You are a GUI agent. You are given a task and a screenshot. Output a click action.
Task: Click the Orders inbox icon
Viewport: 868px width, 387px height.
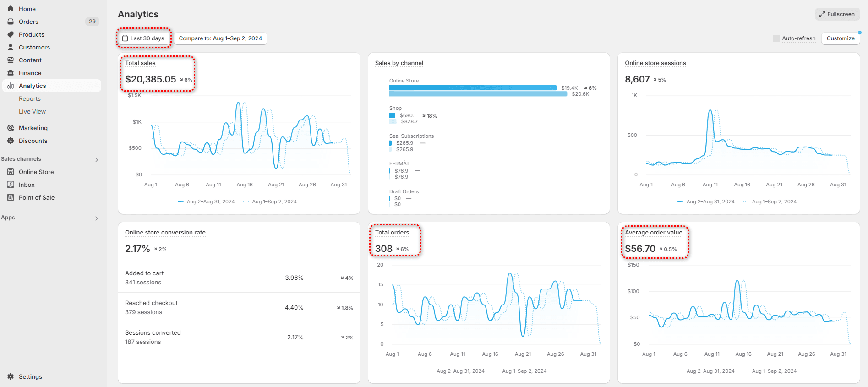[11, 22]
